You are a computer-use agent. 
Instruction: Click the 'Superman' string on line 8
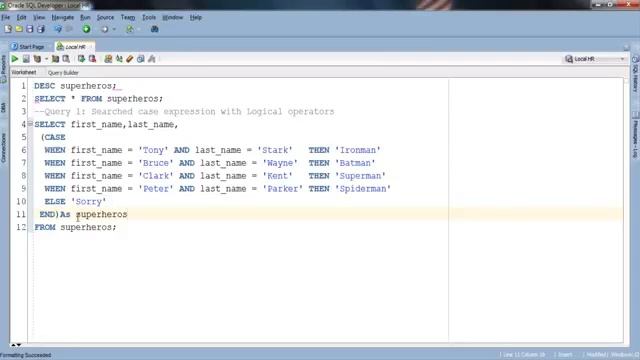(x=360, y=176)
